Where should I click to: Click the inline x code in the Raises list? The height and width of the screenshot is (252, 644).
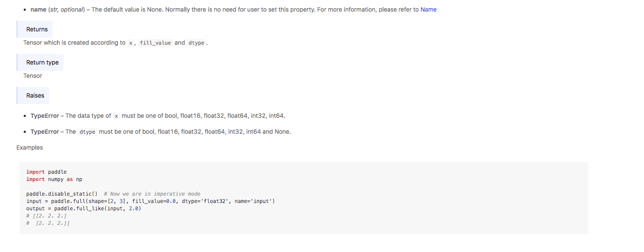116,116
